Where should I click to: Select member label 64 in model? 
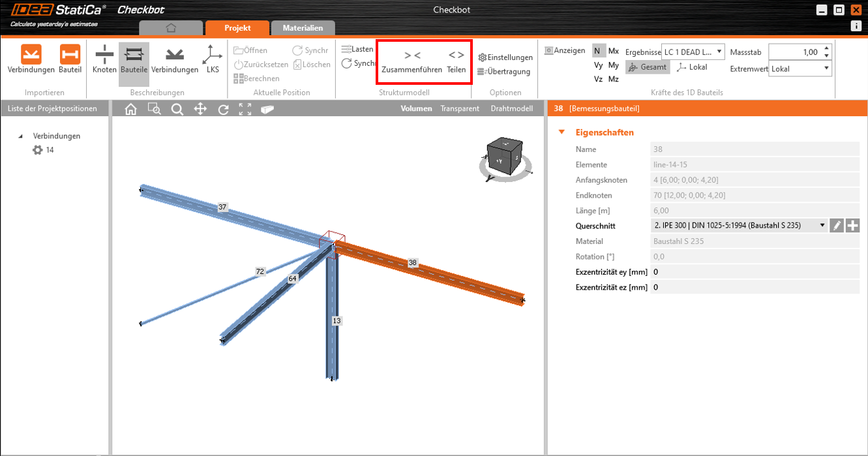(x=292, y=279)
